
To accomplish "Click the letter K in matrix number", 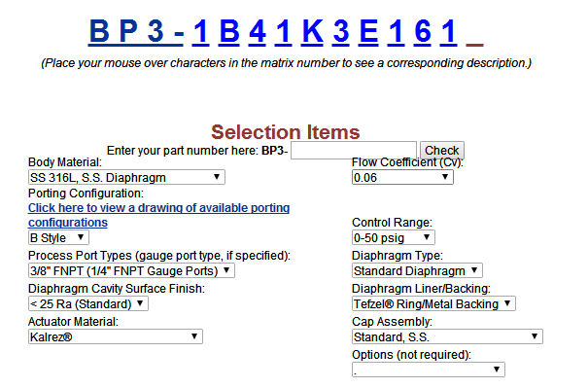I will tap(312, 31).
